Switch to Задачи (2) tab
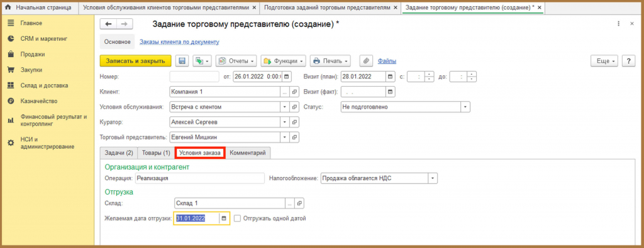 (x=119, y=153)
